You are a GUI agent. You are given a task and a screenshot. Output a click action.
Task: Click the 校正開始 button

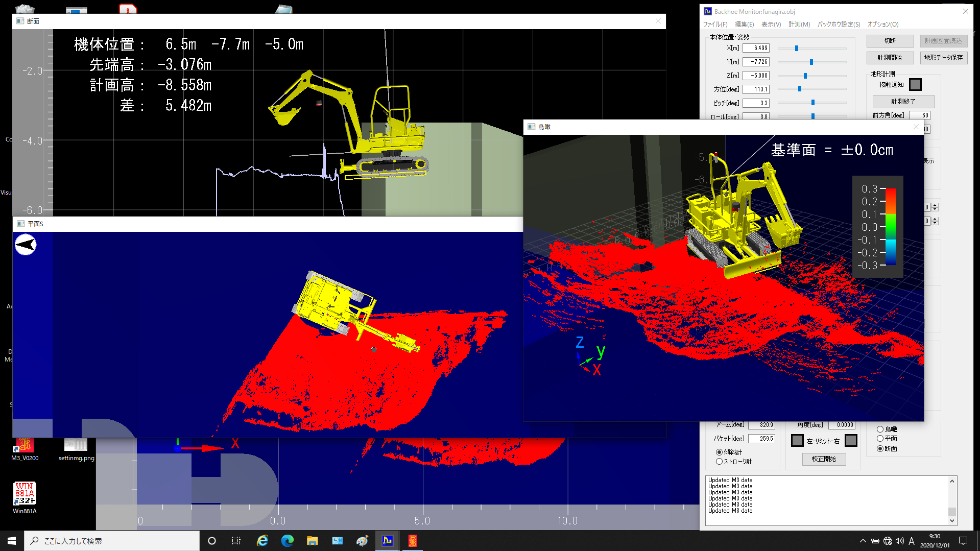[824, 459]
